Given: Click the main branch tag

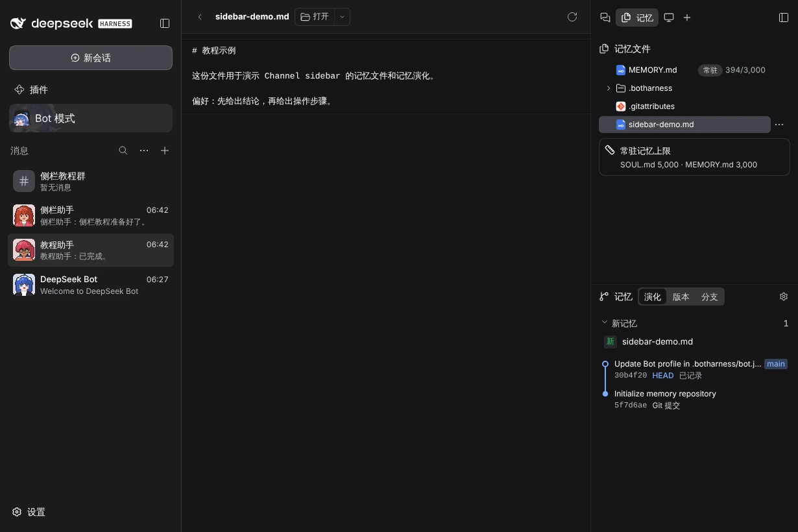Looking at the screenshot, I should [776, 364].
